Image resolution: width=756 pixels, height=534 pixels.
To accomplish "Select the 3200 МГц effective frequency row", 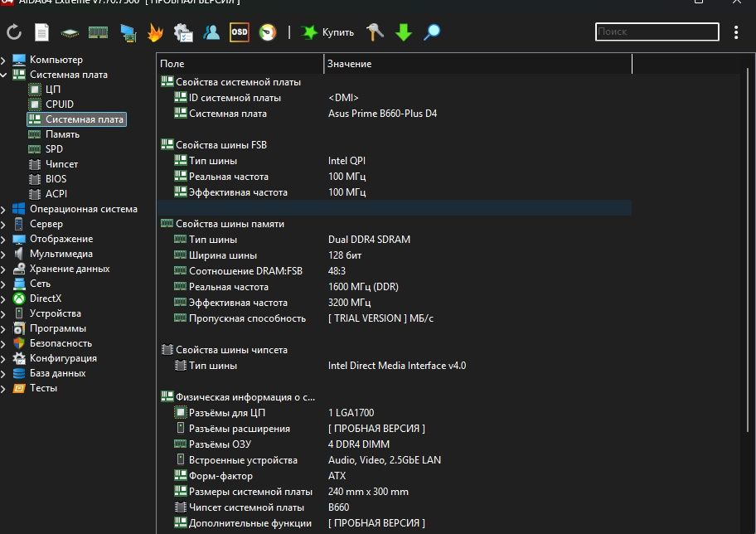I will 395,303.
